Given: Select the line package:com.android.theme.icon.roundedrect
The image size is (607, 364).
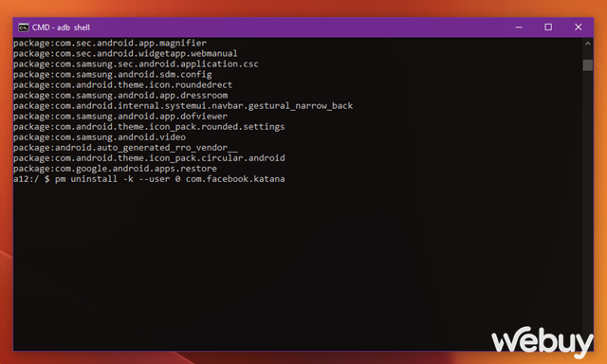Looking at the screenshot, I should click(x=122, y=84).
